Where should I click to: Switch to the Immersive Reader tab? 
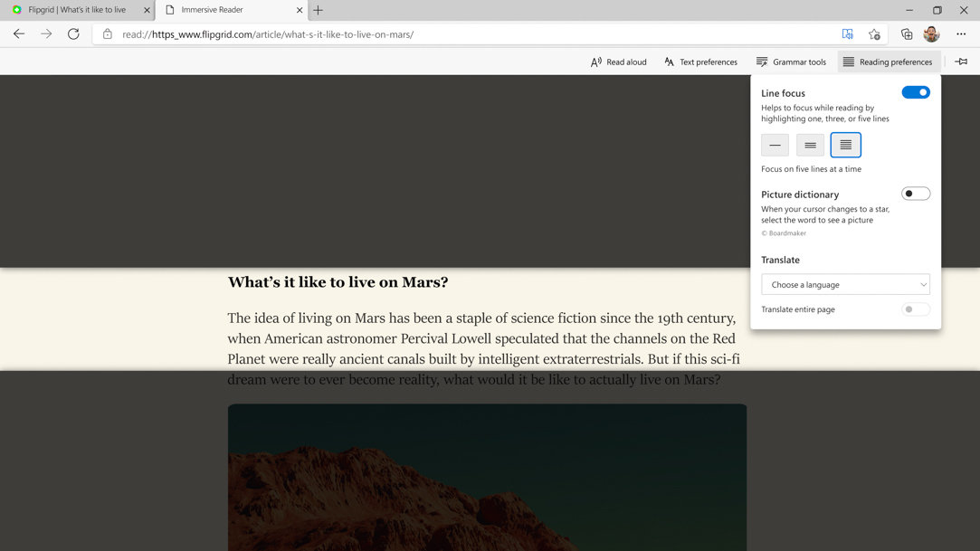click(x=232, y=10)
